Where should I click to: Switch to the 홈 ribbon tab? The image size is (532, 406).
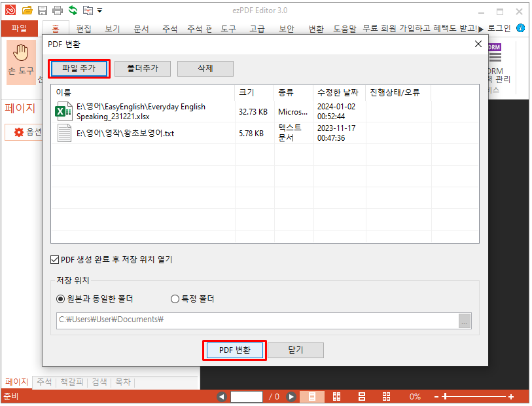pyautogui.click(x=56, y=29)
